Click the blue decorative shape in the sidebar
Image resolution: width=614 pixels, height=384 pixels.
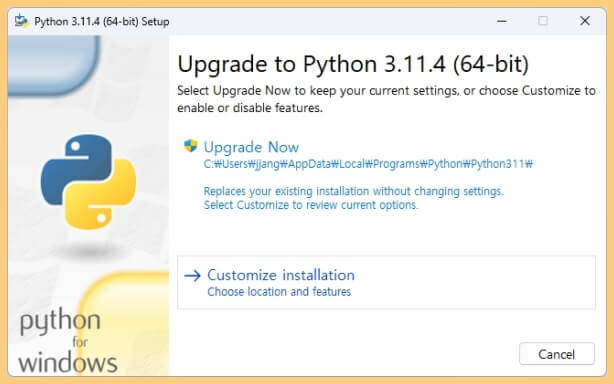point(54,65)
